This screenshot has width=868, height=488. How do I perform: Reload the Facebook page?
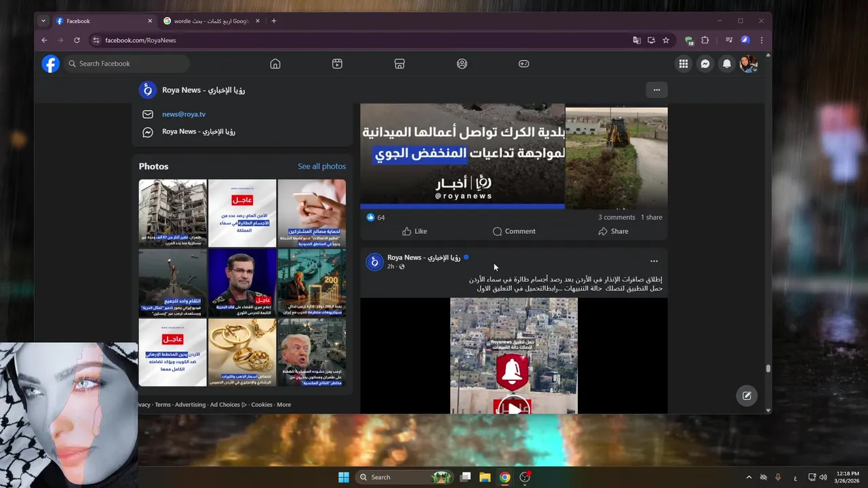[x=77, y=40]
